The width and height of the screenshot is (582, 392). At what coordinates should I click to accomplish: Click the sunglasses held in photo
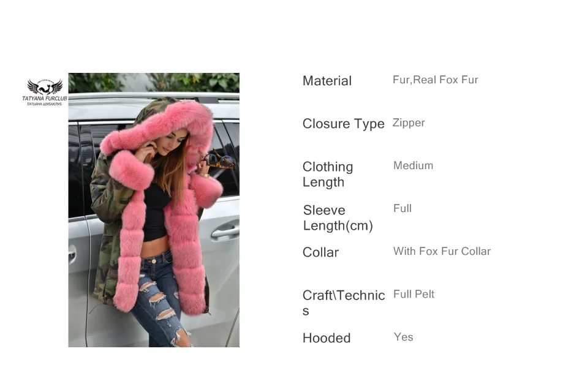pyautogui.click(x=219, y=159)
